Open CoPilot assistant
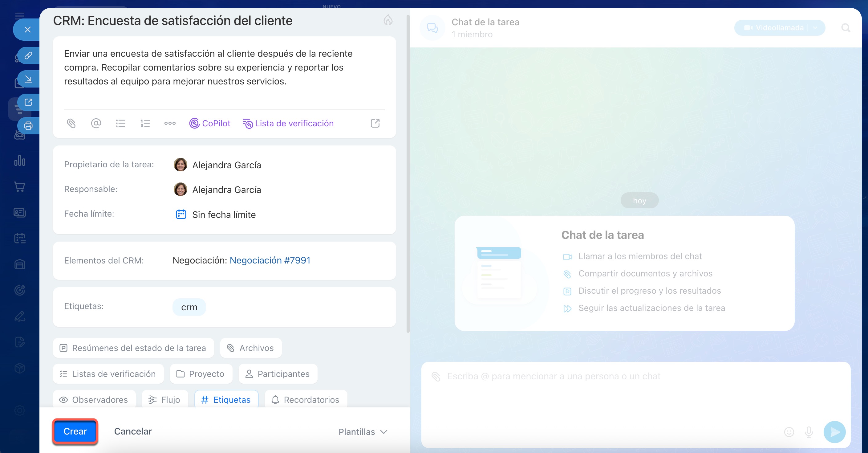Viewport: 868px width, 453px height. 210,123
